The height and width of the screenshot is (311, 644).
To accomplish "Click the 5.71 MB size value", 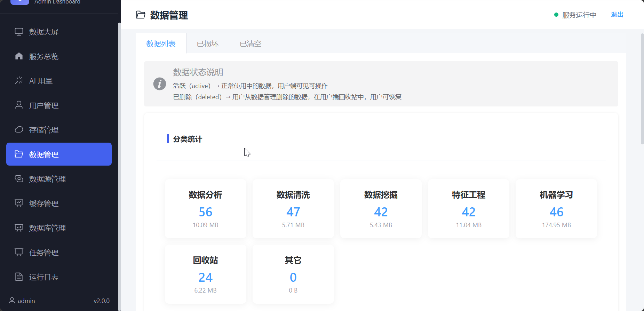I will [x=293, y=225].
